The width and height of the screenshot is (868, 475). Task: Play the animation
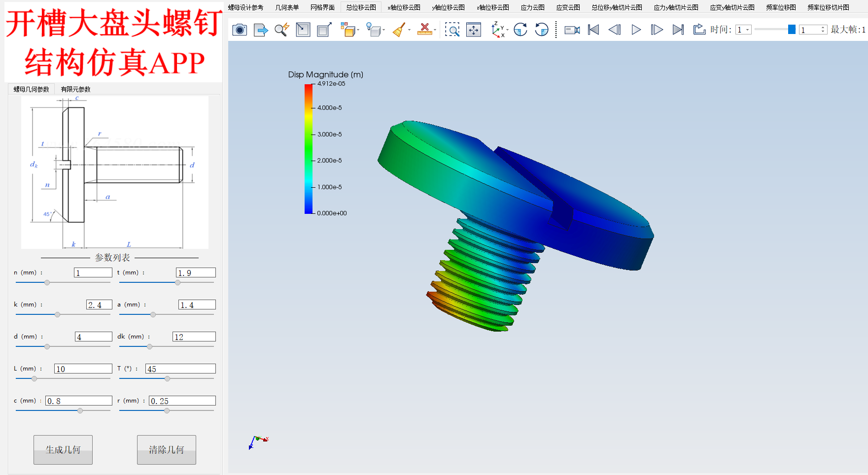click(x=636, y=30)
